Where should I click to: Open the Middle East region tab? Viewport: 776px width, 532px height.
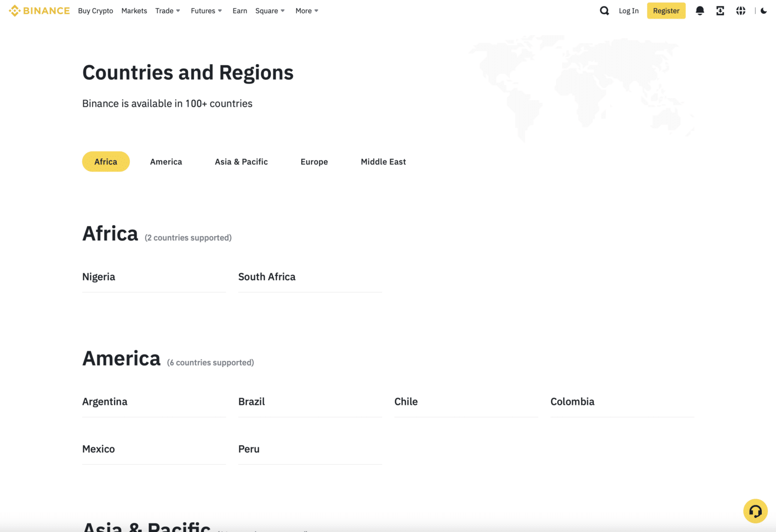coord(383,162)
